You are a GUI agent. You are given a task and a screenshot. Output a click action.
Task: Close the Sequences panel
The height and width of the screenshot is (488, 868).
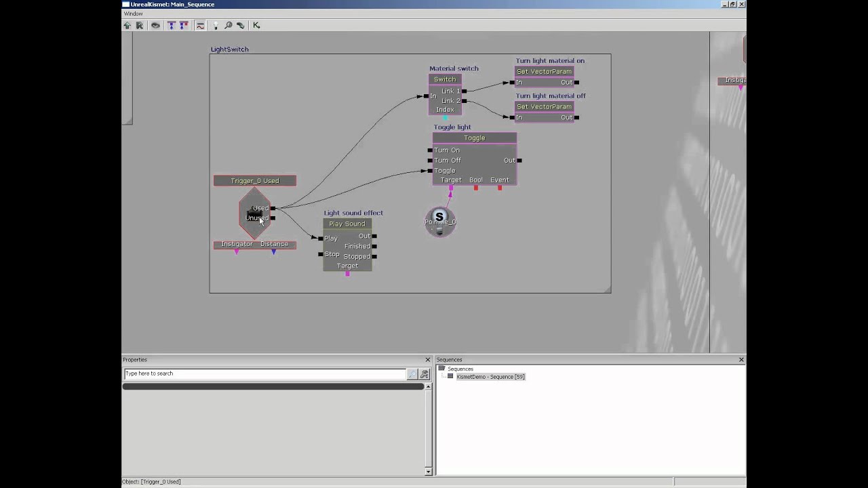point(741,360)
